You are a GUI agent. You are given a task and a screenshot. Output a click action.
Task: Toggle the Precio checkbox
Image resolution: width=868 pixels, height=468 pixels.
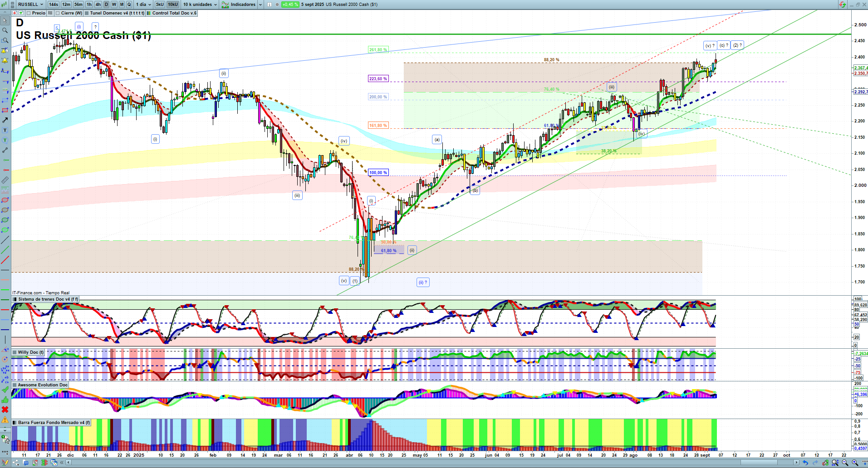[x=29, y=13]
